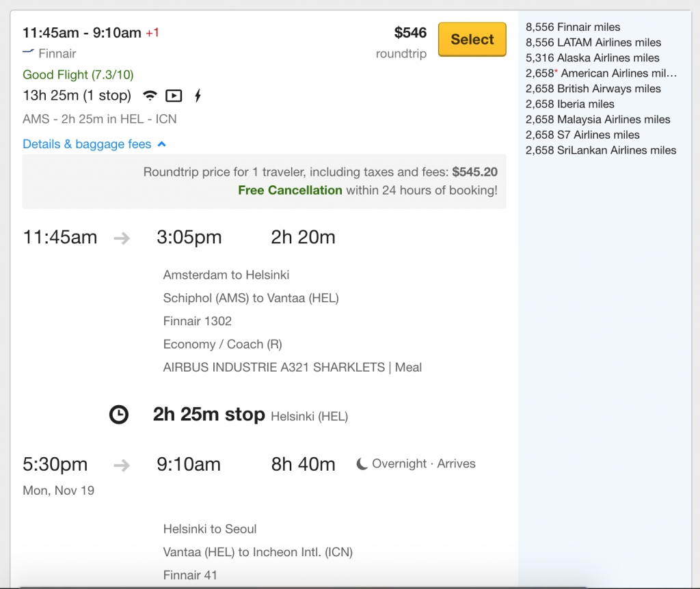Click the chevron next to baggage fees
The width and height of the screenshot is (700, 589).
tap(161, 144)
